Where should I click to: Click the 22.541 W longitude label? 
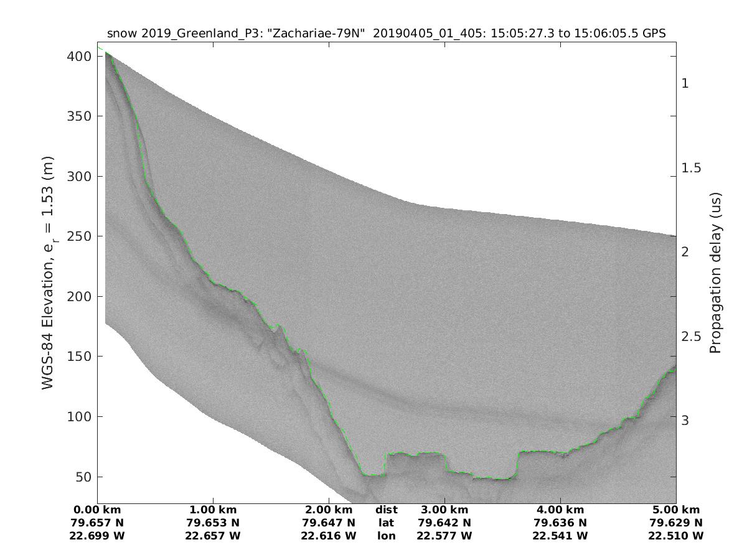coord(560,536)
